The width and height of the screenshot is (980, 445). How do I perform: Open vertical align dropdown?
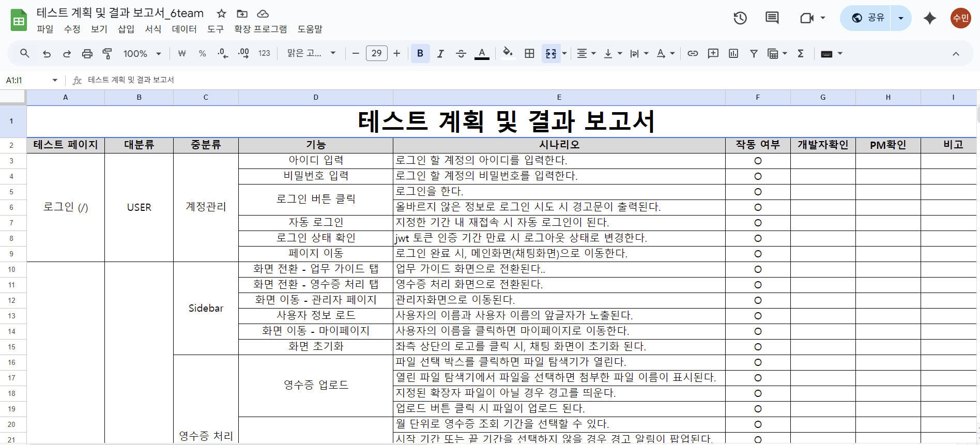(612, 53)
